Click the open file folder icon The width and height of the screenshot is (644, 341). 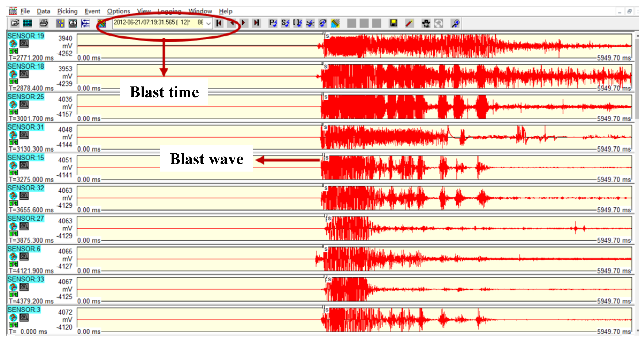[15, 23]
